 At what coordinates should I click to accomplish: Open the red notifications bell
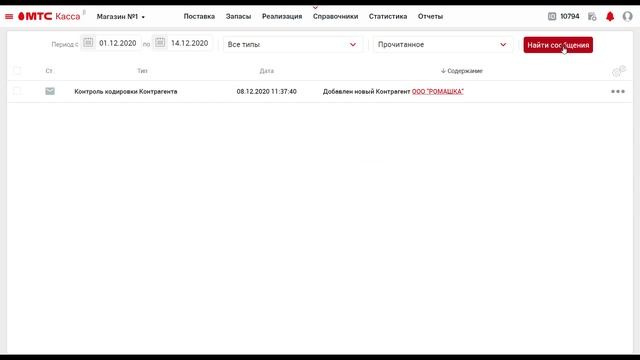610,16
